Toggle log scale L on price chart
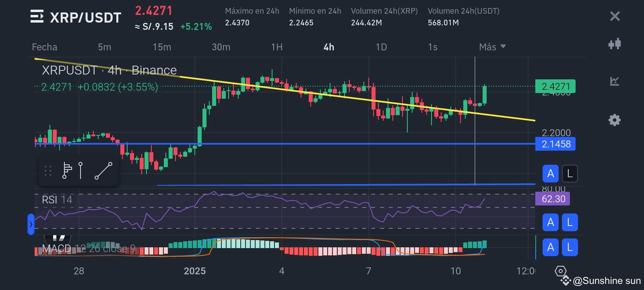644x290 pixels. point(570,174)
